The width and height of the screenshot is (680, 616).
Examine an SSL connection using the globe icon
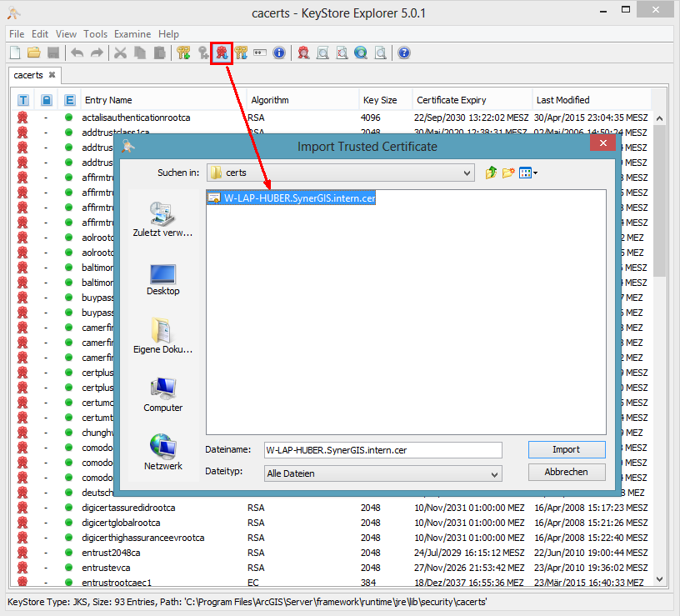pos(361,53)
